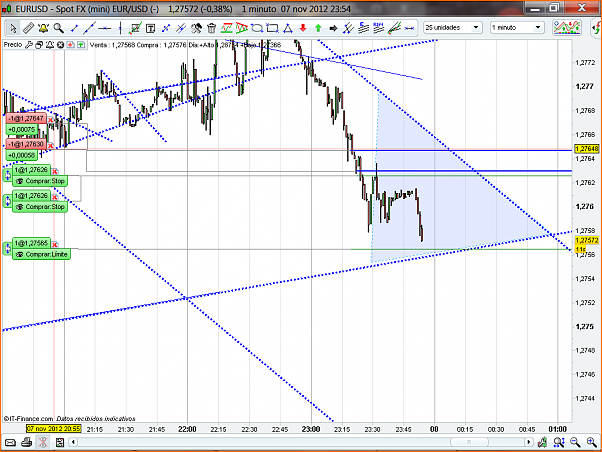Select the short line segment drawing tool
Screen dimensions: 602x452
point(74,28)
